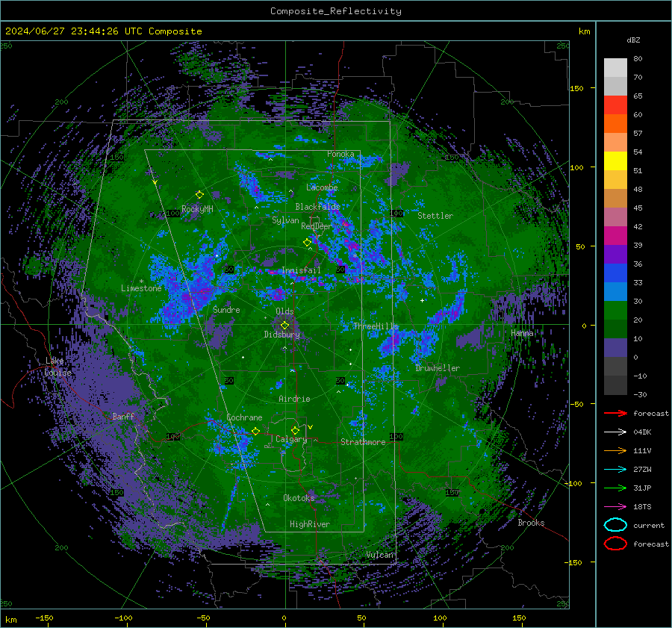The height and width of the screenshot is (628, 672).
Task: Select the ThreeHills label
Action: [376, 326]
